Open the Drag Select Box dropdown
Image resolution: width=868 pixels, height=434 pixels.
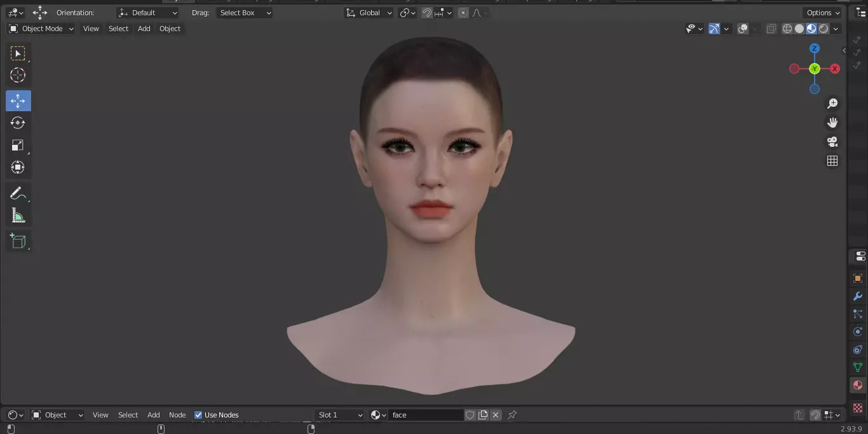click(244, 13)
